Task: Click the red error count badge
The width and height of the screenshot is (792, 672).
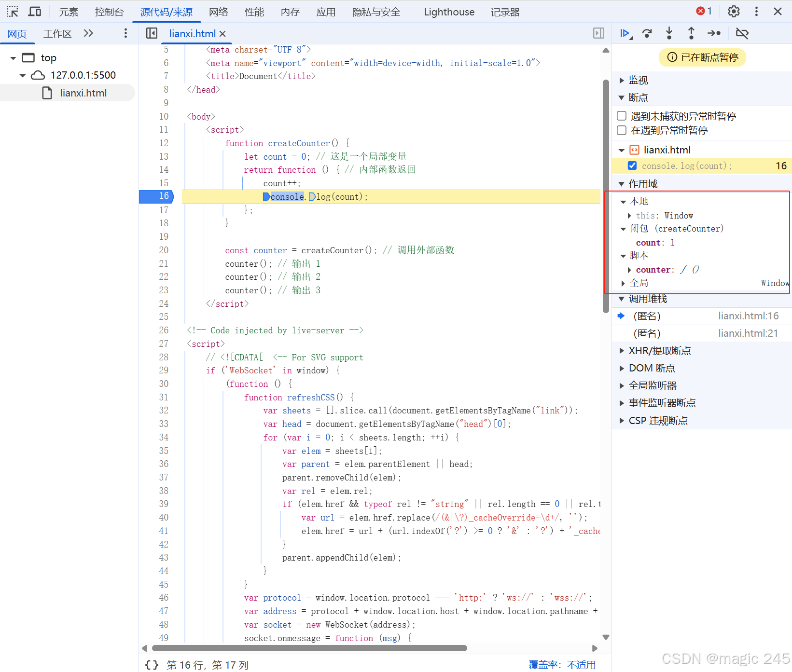Action: click(x=704, y=11)
